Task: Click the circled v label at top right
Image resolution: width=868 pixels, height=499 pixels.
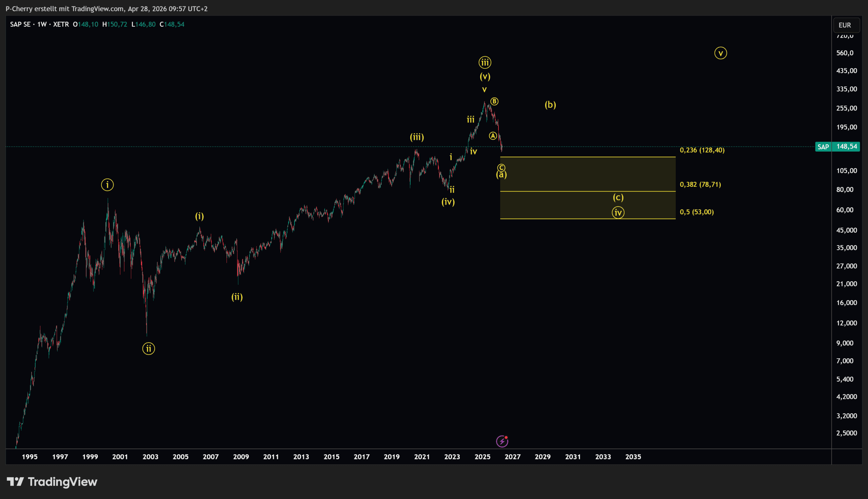Action: 720,53
